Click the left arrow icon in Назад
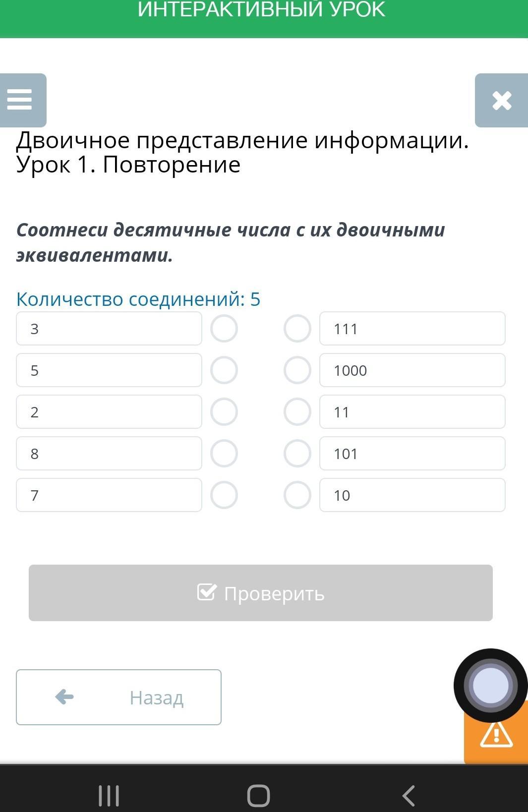The width and height of the screenshot is (528, 812). 64,696
